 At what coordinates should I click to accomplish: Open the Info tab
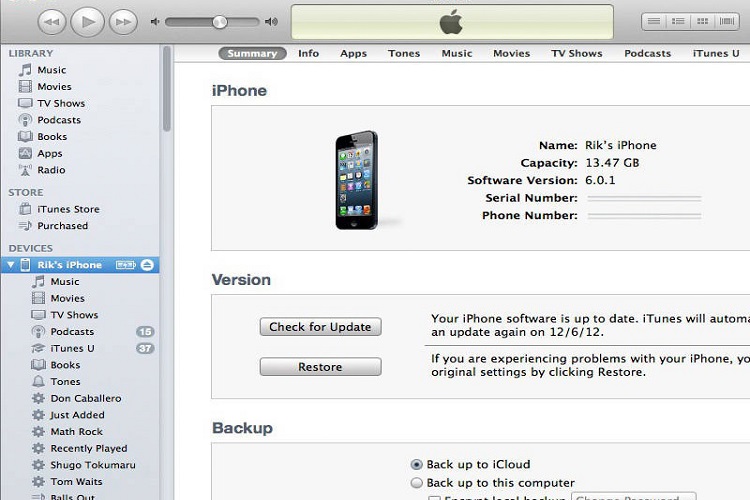[x=309, y=53]
